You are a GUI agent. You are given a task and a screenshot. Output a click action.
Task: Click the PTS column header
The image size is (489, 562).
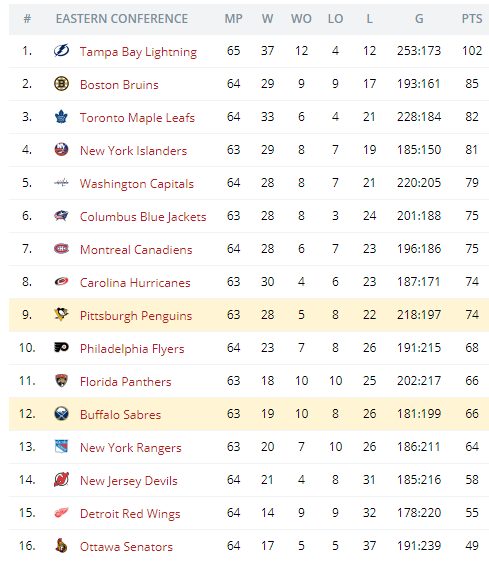(471, 19)
